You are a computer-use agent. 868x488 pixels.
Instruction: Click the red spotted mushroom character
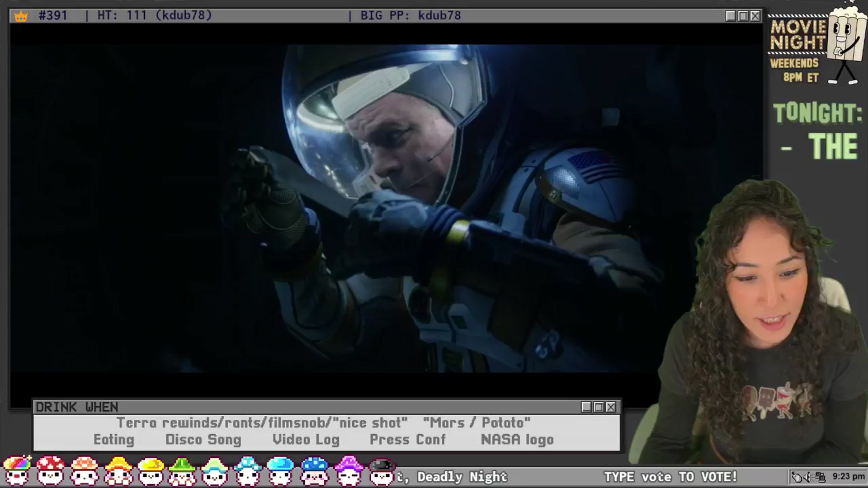[51, 471]
